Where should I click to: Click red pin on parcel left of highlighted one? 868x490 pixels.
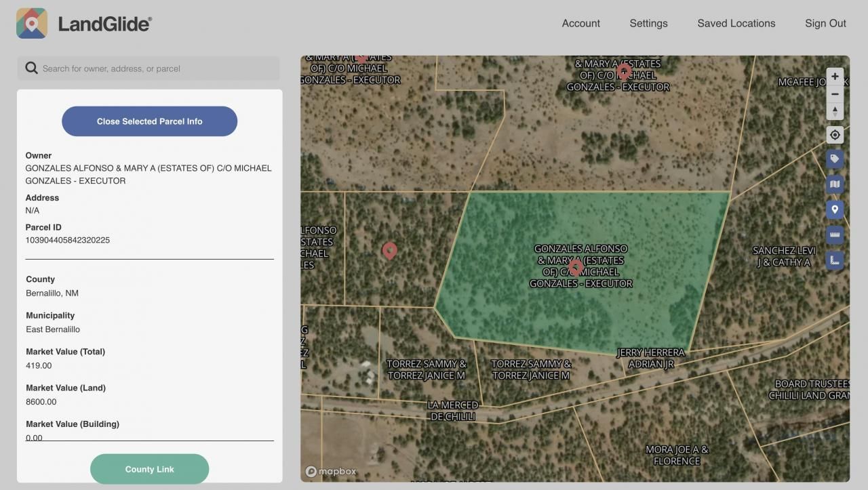point(389,251)
